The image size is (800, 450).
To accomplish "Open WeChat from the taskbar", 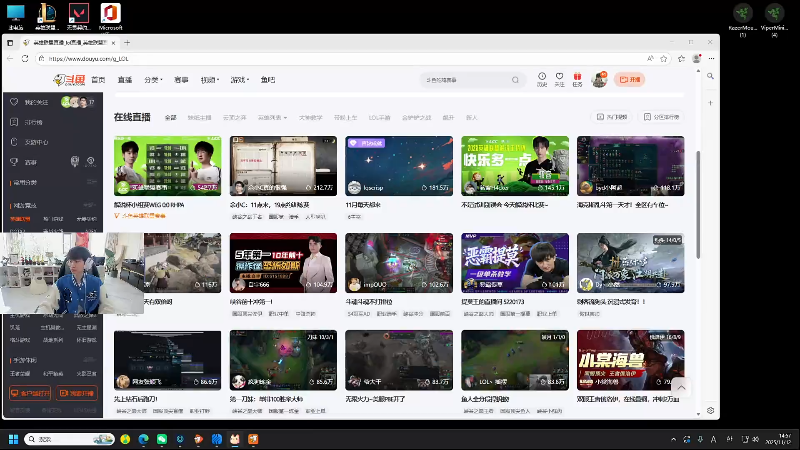I will (162, 439).
